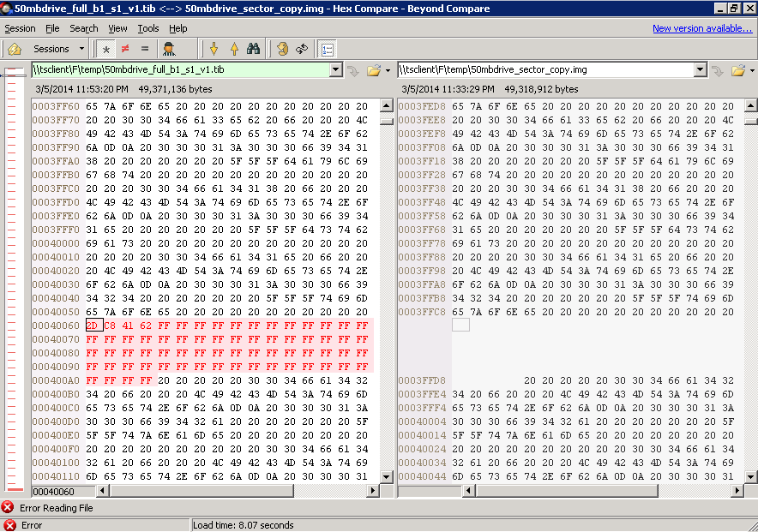The height and width of the screenshot is (532, 758).
Task: Click right pane vertical scroll down arrow
Action: 751,477
